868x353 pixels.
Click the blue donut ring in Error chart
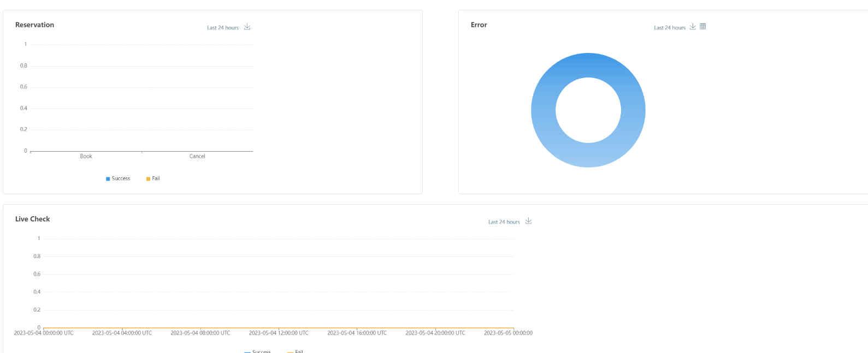588,65
